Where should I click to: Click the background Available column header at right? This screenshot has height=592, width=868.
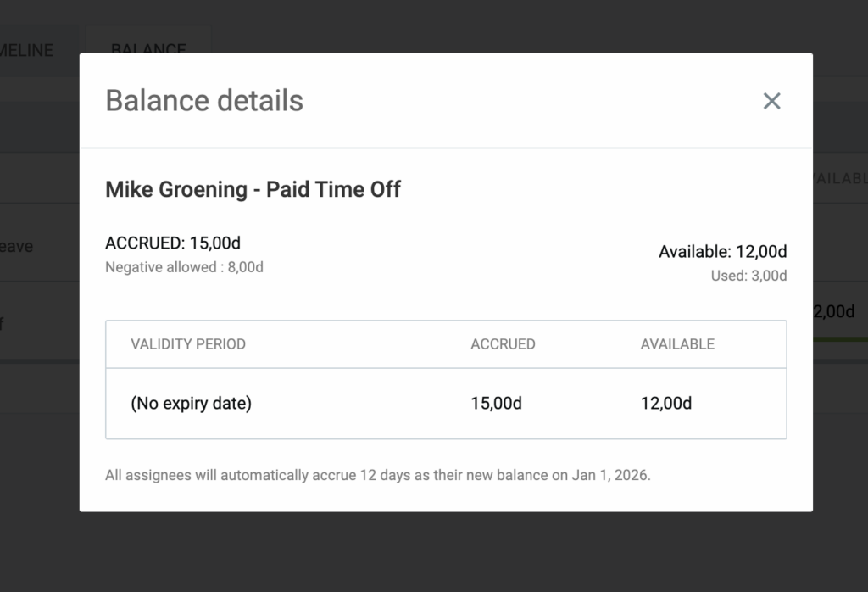click(839, 179)
